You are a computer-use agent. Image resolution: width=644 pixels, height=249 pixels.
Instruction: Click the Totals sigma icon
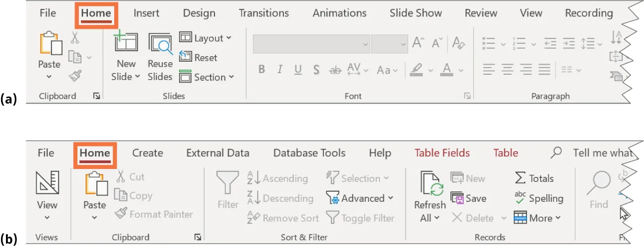click(520, 178)
